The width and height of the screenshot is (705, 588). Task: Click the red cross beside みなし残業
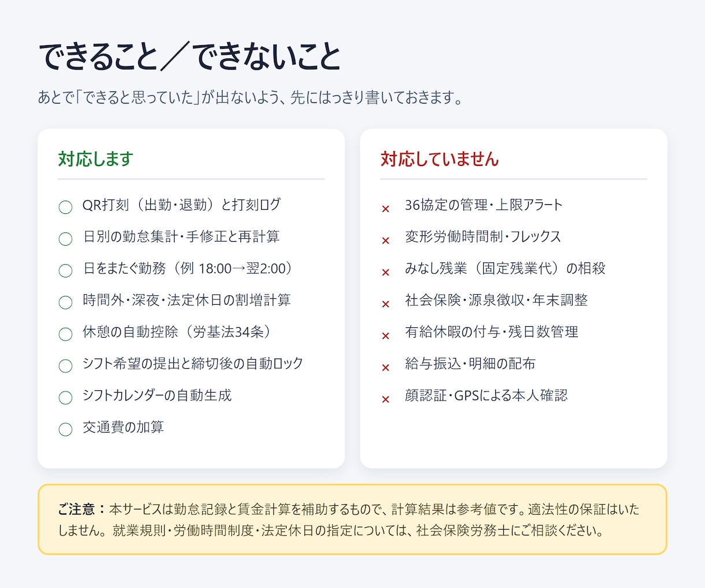click(385, 272)
